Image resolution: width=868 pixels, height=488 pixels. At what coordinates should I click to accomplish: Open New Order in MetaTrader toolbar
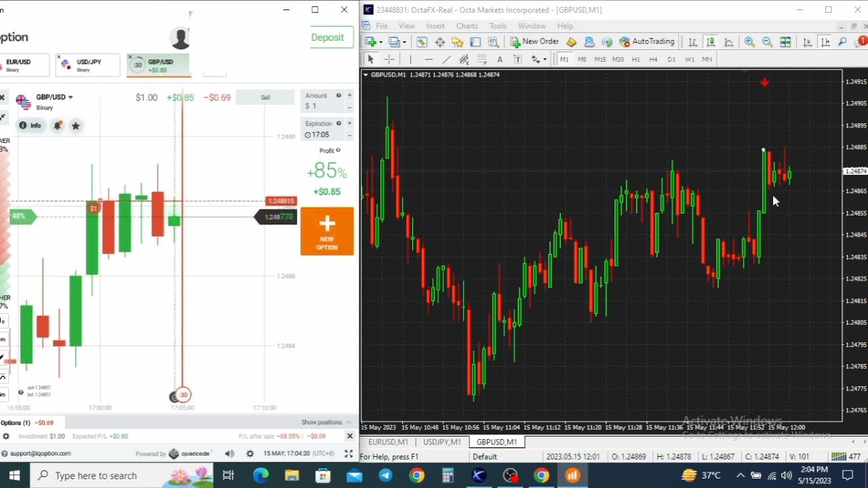tap(534, 41)
